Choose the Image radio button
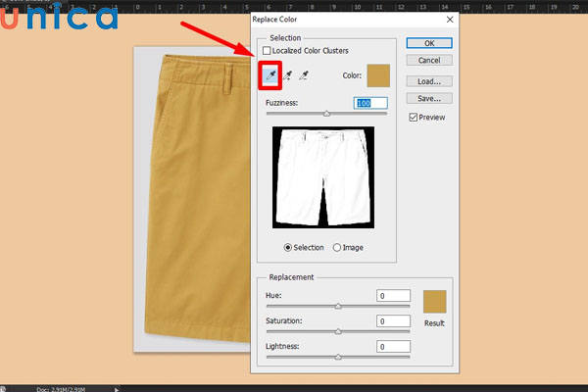588x392 pixels. point(338,247)
